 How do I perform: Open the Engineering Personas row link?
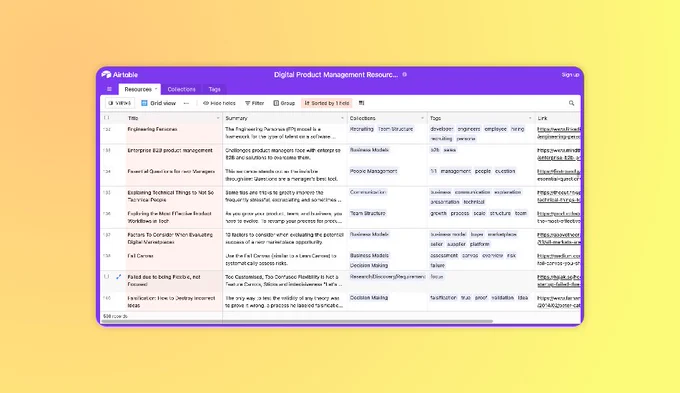pos(559,133)
